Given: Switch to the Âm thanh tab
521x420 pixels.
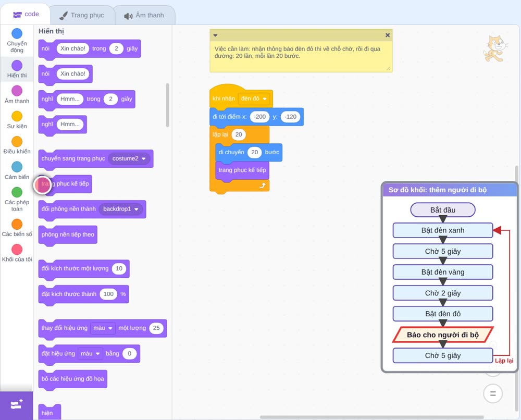Looking at the screenshot, I should [x=144, y=15].
